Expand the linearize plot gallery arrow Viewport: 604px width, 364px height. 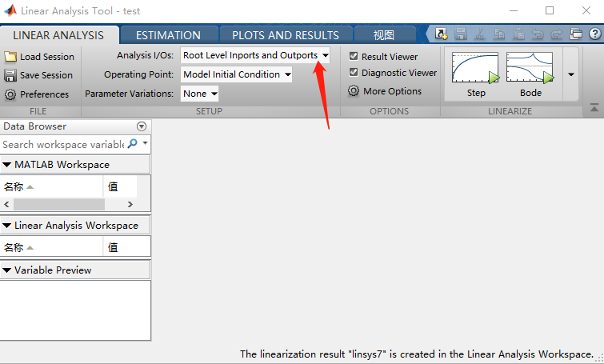tap(571, 74)
